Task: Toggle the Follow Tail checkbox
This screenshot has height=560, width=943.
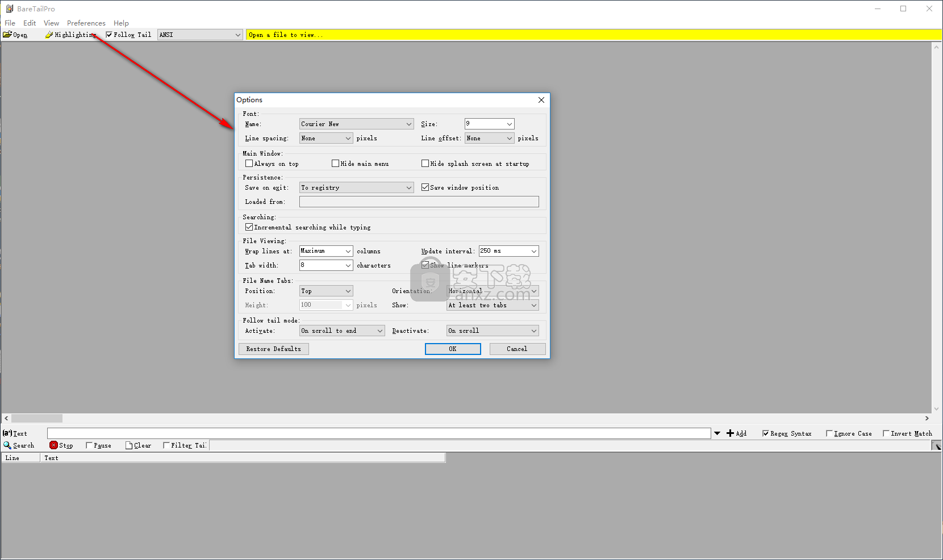Action: point(109,35)
